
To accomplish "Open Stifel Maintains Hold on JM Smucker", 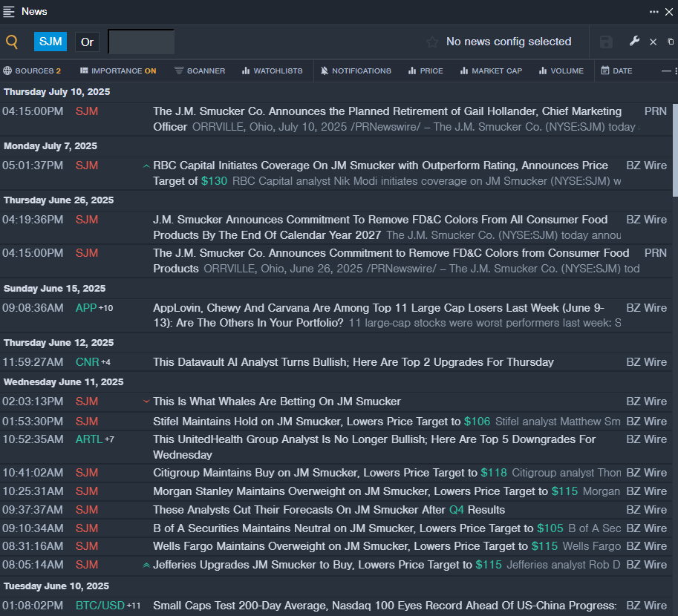I will [322, 422].
